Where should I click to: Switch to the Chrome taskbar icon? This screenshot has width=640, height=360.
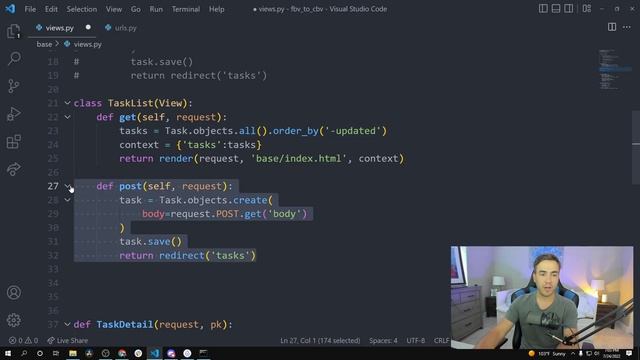122,353
